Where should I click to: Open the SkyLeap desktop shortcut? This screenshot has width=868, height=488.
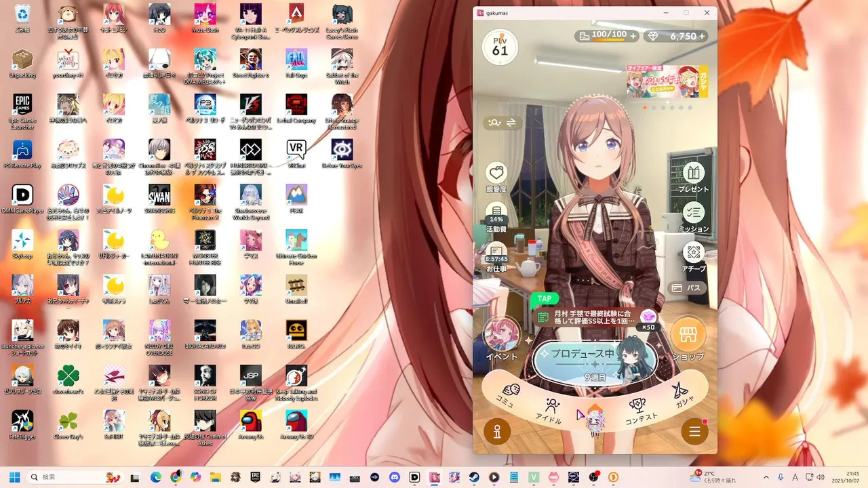click(22, 244)
